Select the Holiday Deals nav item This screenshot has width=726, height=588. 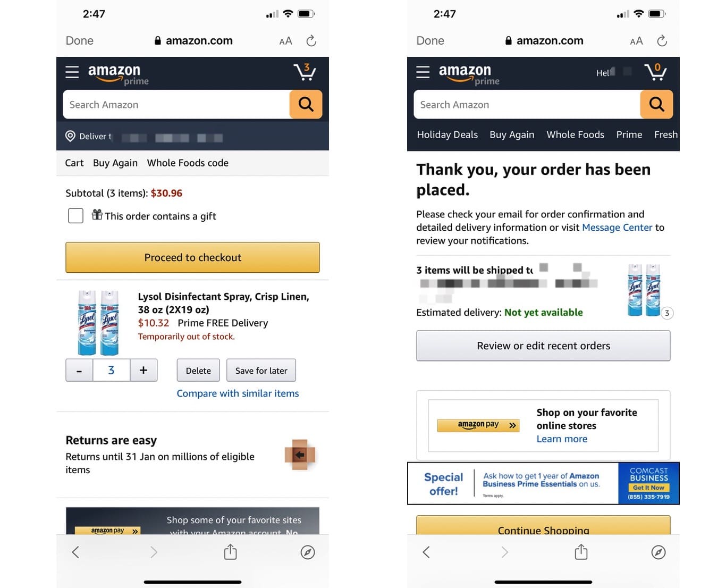click(447, 135)
